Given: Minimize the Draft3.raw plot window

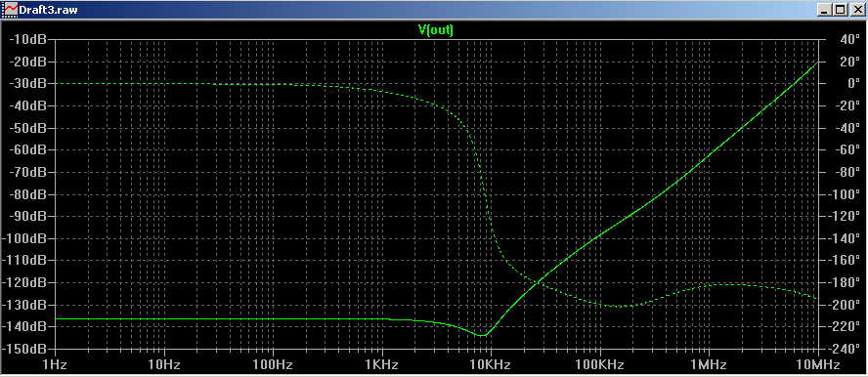Looking at the screenshot, I should pos(825,10).
